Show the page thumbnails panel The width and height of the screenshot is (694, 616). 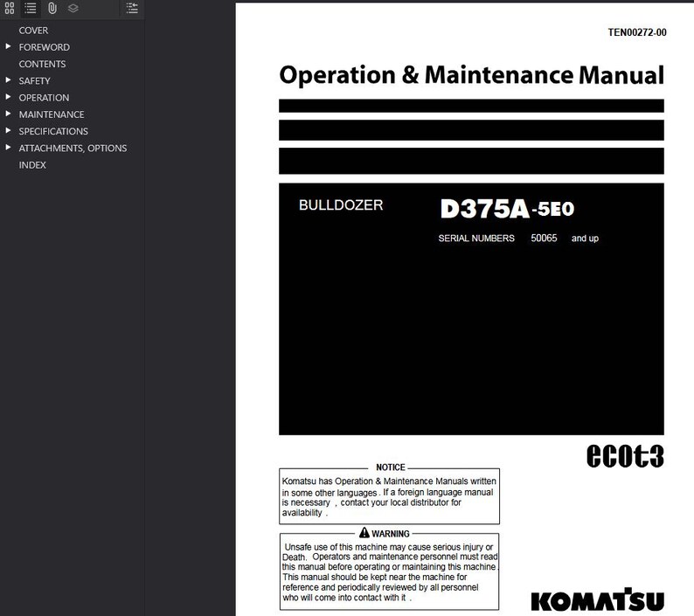click(10, 8)
